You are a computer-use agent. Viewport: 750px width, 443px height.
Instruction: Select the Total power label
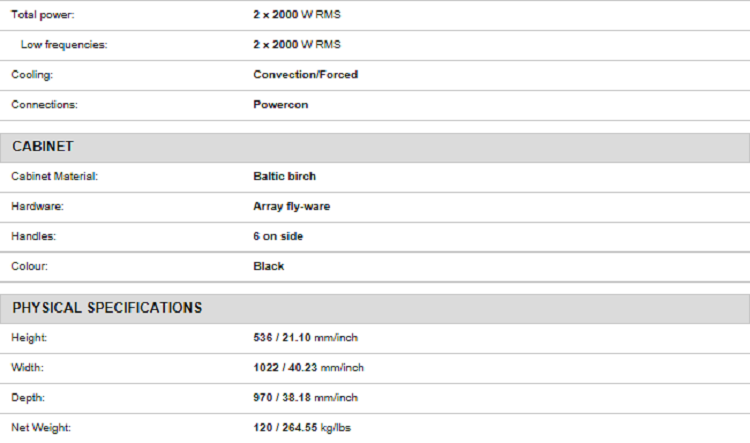[x=42, y=16]
